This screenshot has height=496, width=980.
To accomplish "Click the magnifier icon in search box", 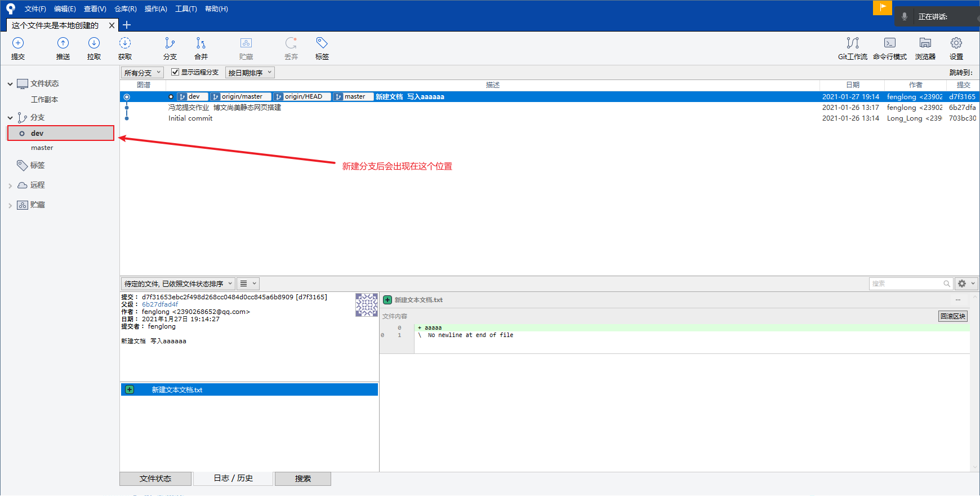I will [x=947, y=284].
